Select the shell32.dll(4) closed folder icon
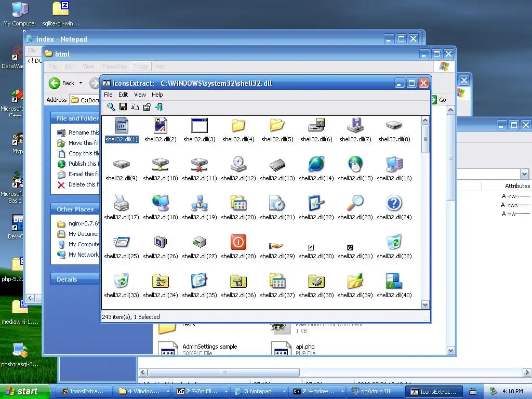Image resolution: width=532 pixels, height=399 pixels. (x=238, y=126)
